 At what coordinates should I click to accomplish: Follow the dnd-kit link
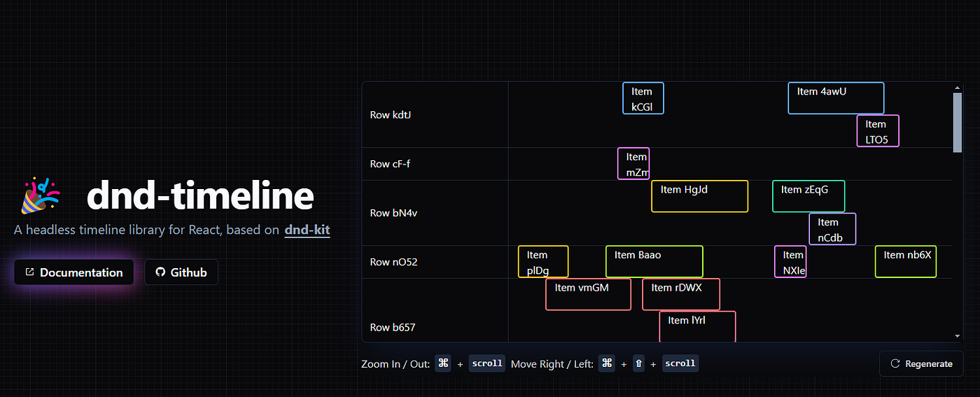coord(307,230)
